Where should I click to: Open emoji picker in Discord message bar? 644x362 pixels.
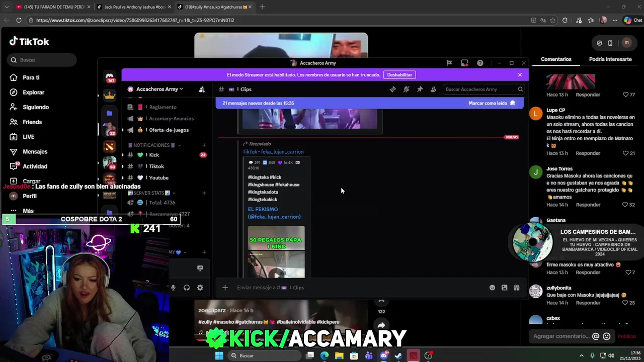[492, 288]
